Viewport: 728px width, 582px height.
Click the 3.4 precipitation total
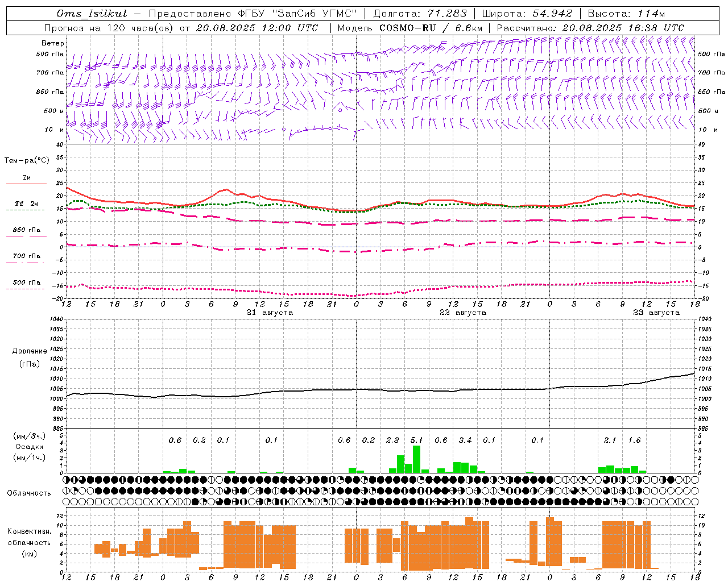coord(465,440)
